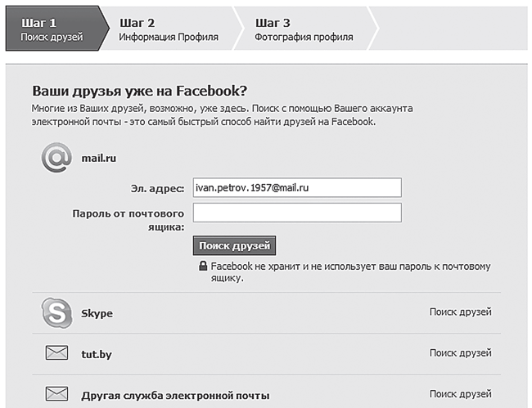
Task: Open the Шаг 1 Поиск друзей step
Action: coord(52,29)
